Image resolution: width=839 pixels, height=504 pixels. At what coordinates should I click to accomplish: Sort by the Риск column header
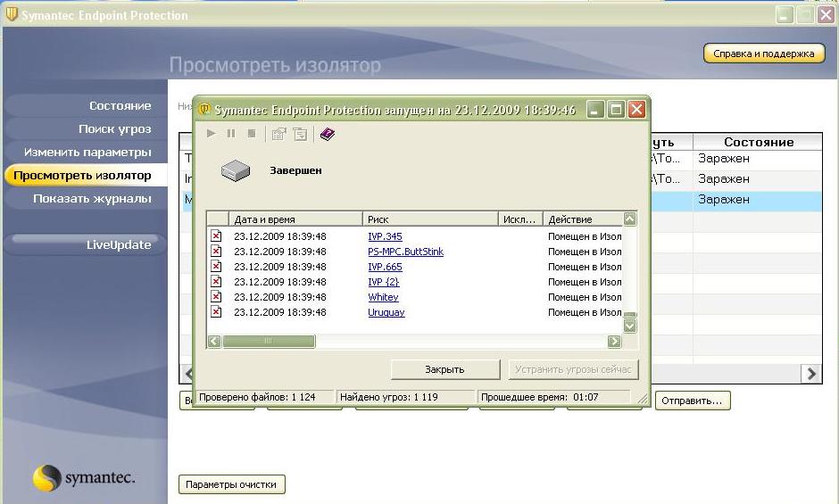coord(430,219)
